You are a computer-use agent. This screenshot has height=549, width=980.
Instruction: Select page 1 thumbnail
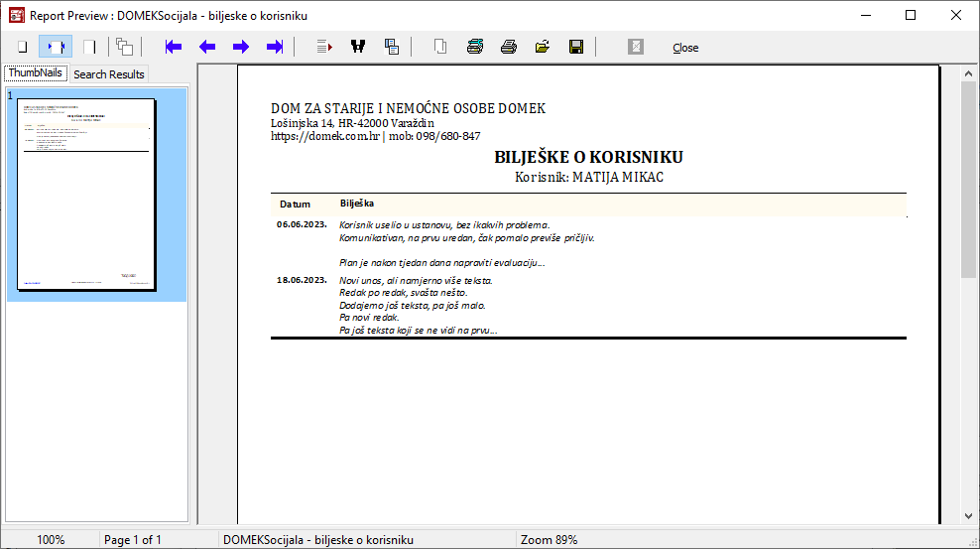tap(87, 195)
